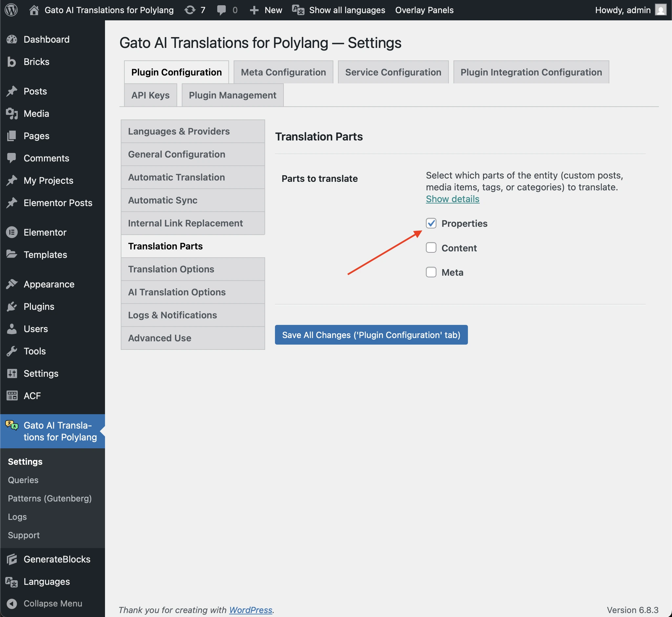The width and height of the screenshot is (672, 617).
Task: Open the WordPress footer link
Action: coord(250,610)
